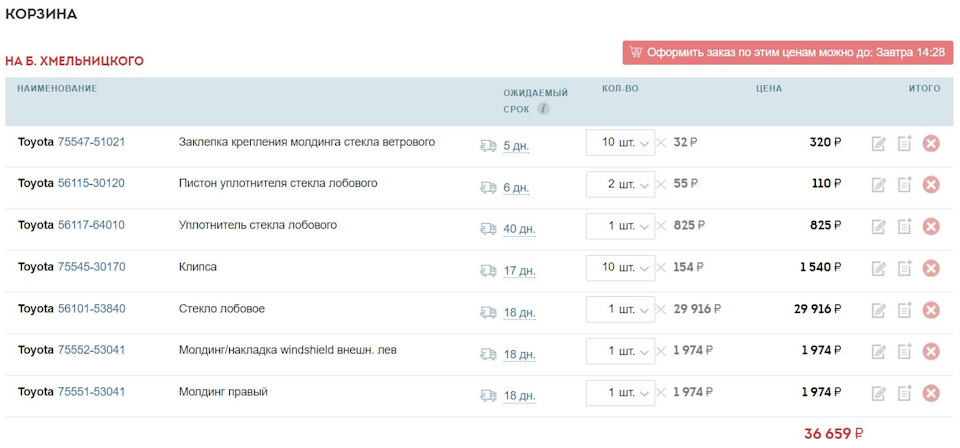This screenshot has width=960, height=448.
Task: Open quantity dropdown for Стекло лобовое
Action: pos(620,310)
